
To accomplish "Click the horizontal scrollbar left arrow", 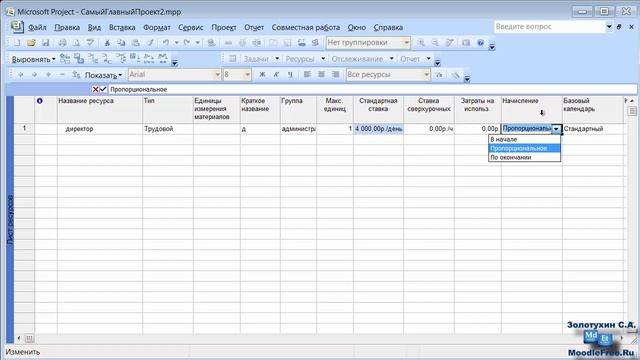I will (19, 338).
